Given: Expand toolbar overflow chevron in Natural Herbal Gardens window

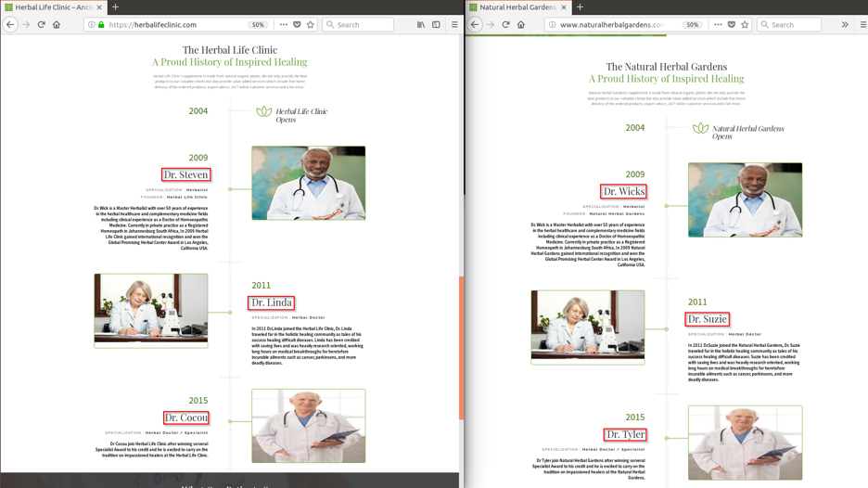Looking at the screenshot, I should click(x=845, y=25).
